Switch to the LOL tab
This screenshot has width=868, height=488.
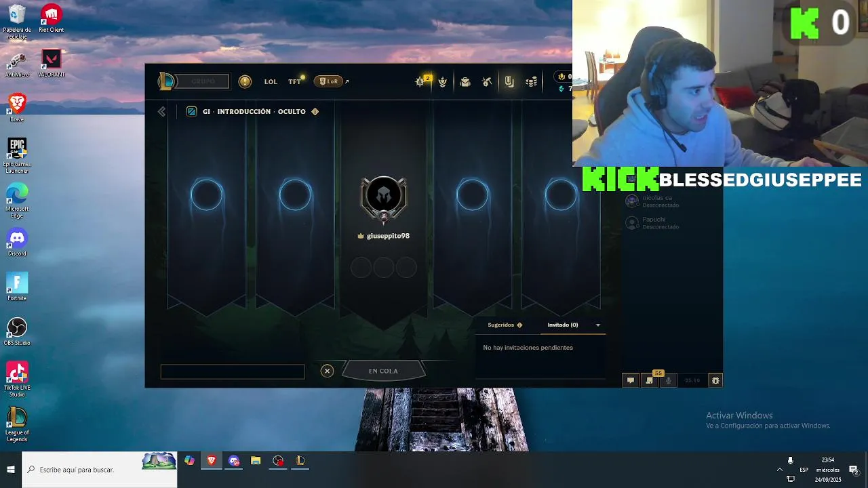[x=271, y=81]
